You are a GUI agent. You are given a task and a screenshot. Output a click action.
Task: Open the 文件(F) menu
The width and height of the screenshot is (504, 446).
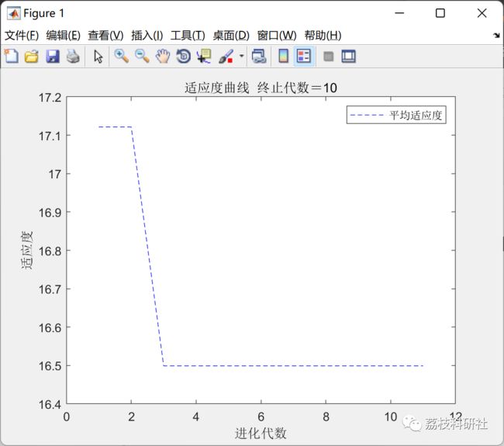pyautogui.click(x=22, y=36)
